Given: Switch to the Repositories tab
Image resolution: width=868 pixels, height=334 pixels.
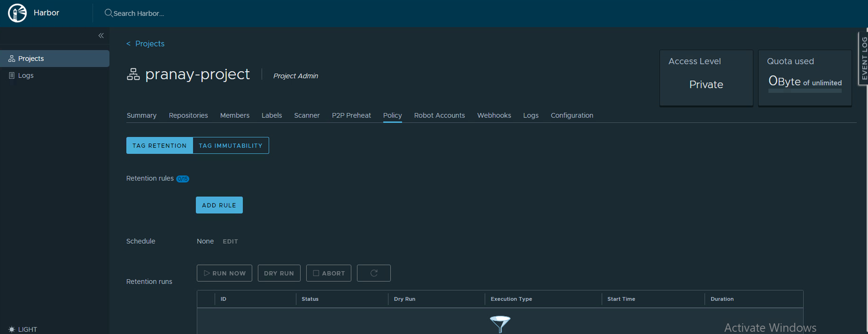Looking at the screenshot, I should point(188,115).
